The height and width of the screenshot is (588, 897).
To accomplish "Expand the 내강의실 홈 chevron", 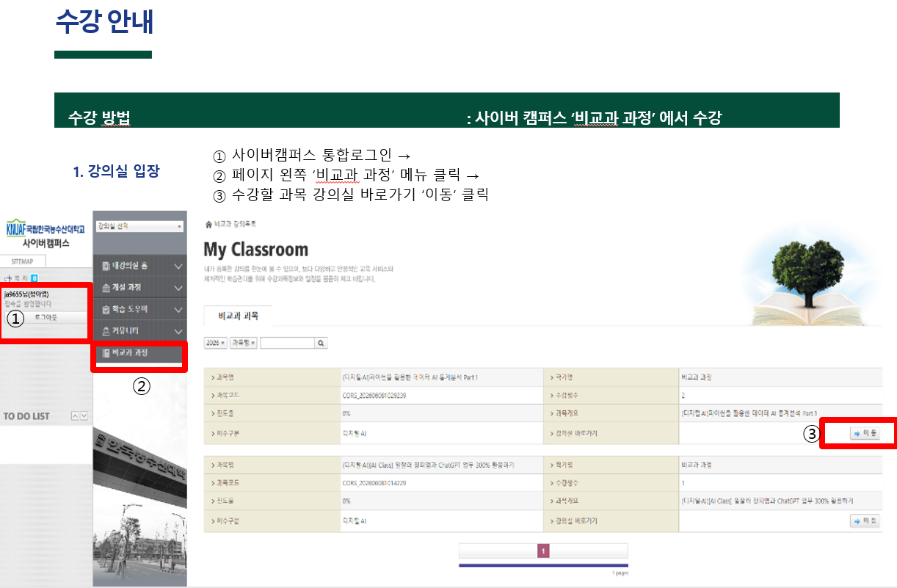I will 178,268.
